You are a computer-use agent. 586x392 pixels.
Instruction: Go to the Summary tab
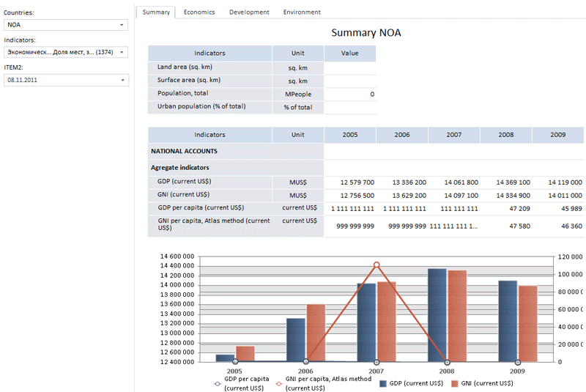coord(156,12)
